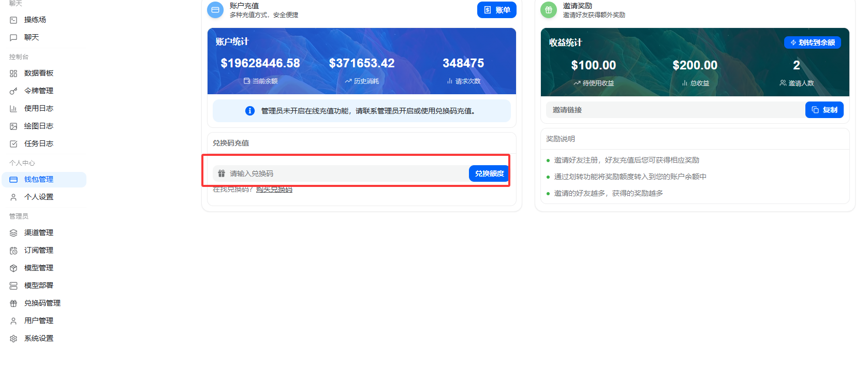868x392 pixels.
Task: Select 钱包管理 sidebar entry
Action: pyautogui.click(x=44, y=180)
